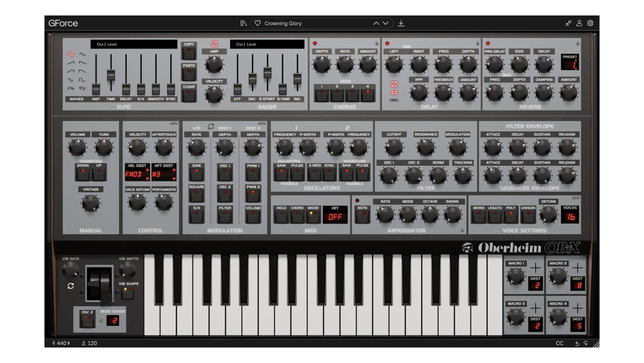This screenshot has height=363, width=644.
Task: Open the XLFO Osc1 Level destination display
Action: tap(134, 44)
